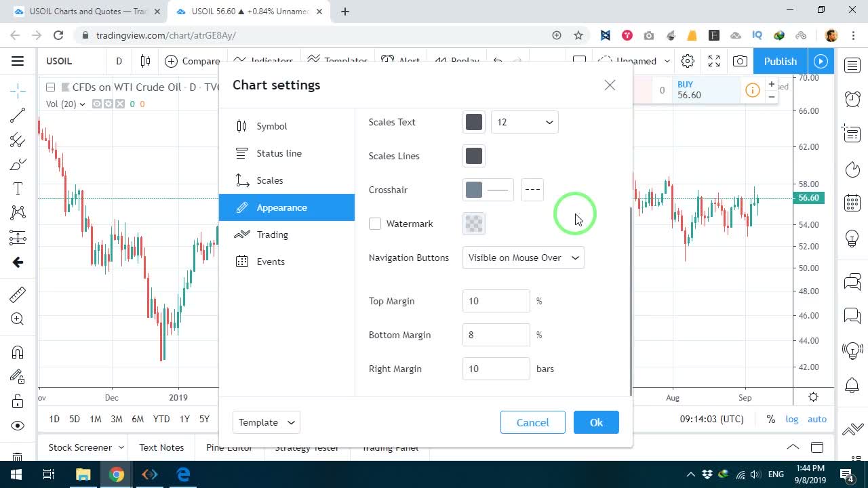Open Chrome from the taskbar

coord(117,474)
